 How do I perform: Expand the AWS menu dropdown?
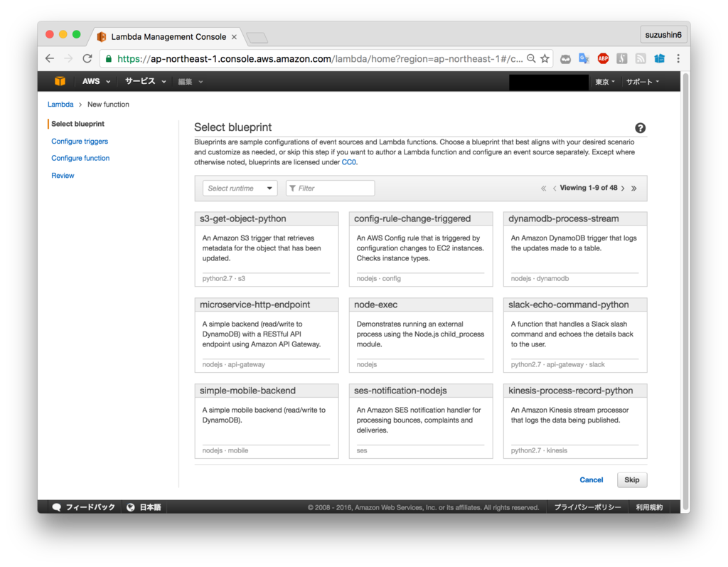click(x=96, y=81)
